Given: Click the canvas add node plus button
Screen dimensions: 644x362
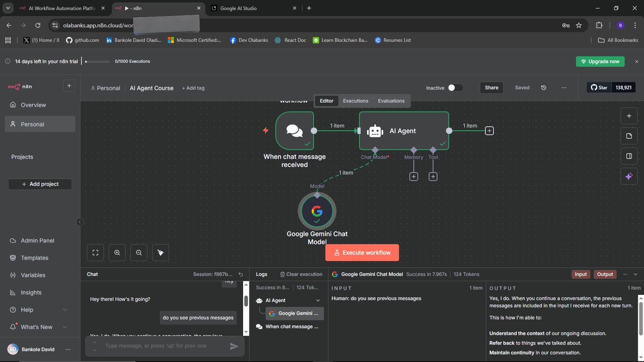Looking at the screenshot, I should tap(628, 116).
